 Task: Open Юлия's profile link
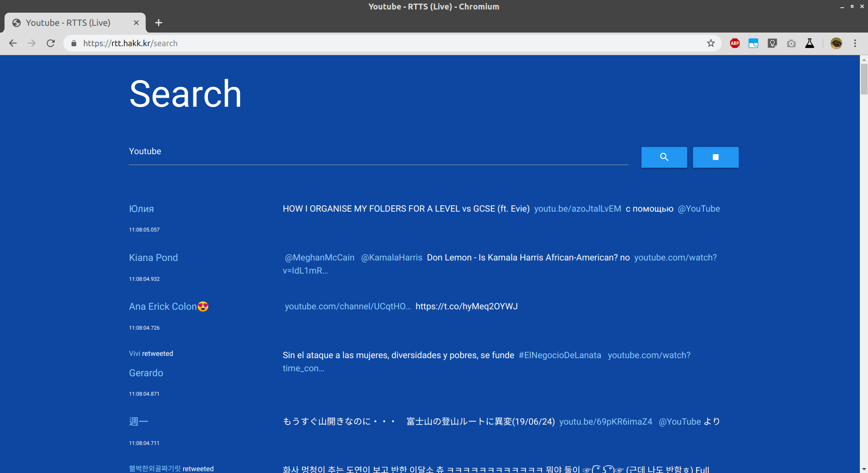pyautogui.click(x=142, y=209)
